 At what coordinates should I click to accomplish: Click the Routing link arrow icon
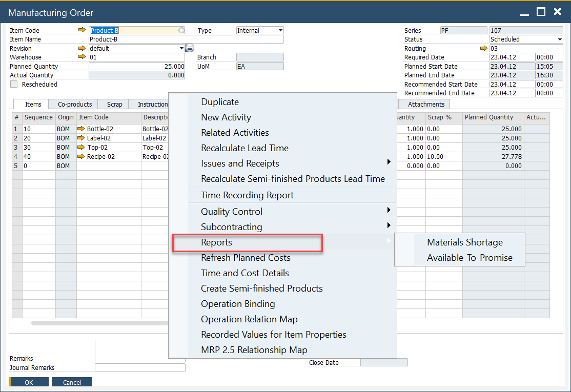(483, 48)
